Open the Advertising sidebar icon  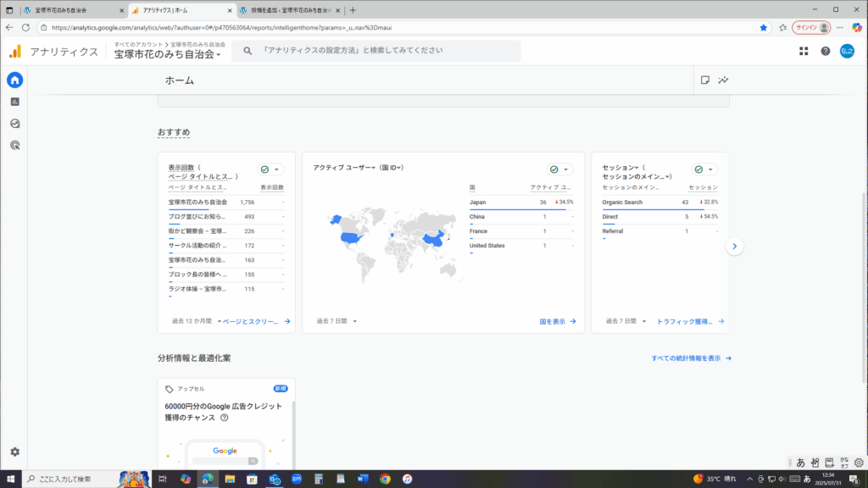click(x=15, y=146)
